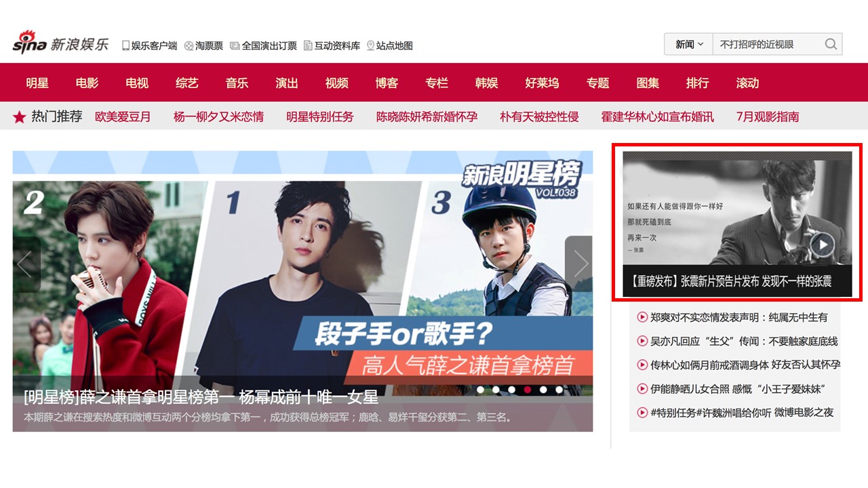Screen dimensions: 868x488
Task: Go to the 电影 navigation tab
Action: 87,83
